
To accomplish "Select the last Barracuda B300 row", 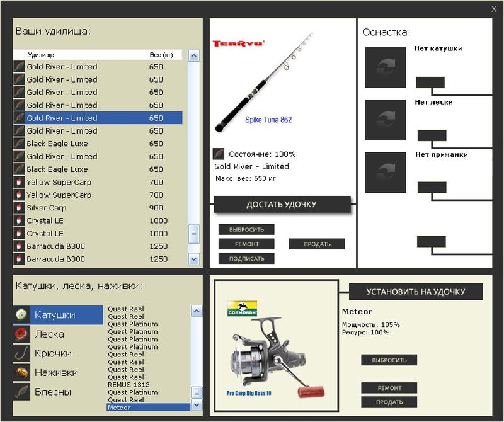I will 98,259.
